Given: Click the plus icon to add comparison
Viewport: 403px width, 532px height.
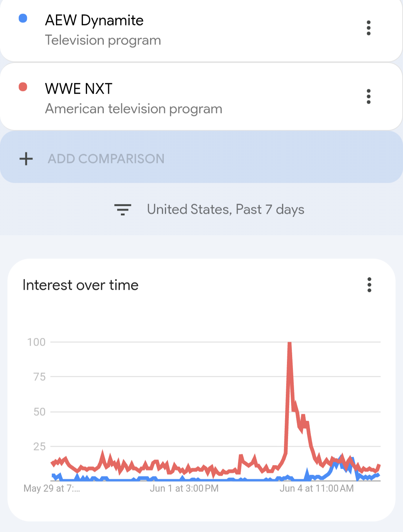Looking at the screenshot, I should (26, 159).
